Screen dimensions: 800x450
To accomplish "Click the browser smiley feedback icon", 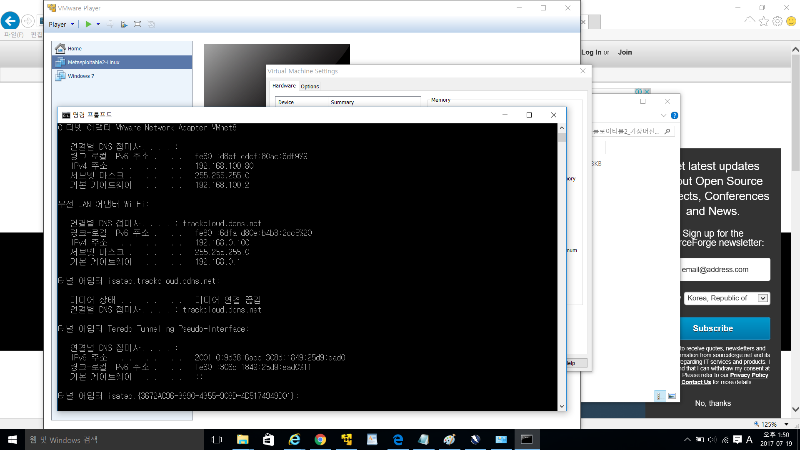I will [791, 21].
